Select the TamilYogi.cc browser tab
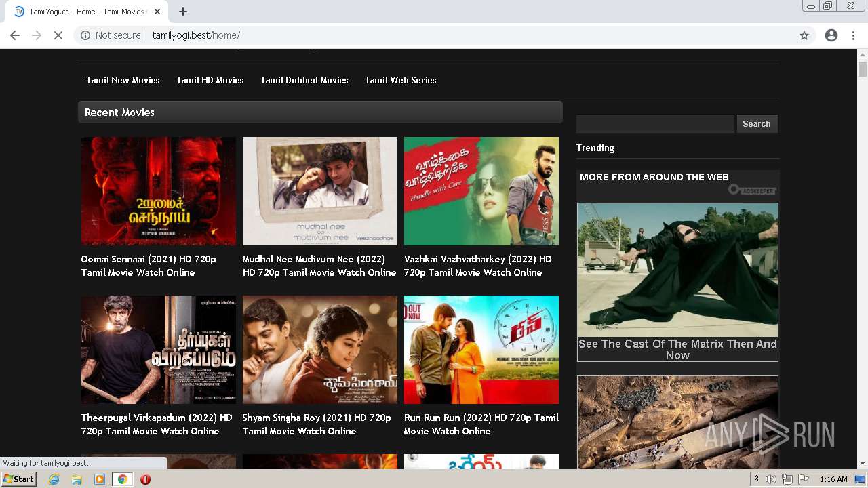Image resolution: width=868 pixels, height=488 pixels. (86, 12)
